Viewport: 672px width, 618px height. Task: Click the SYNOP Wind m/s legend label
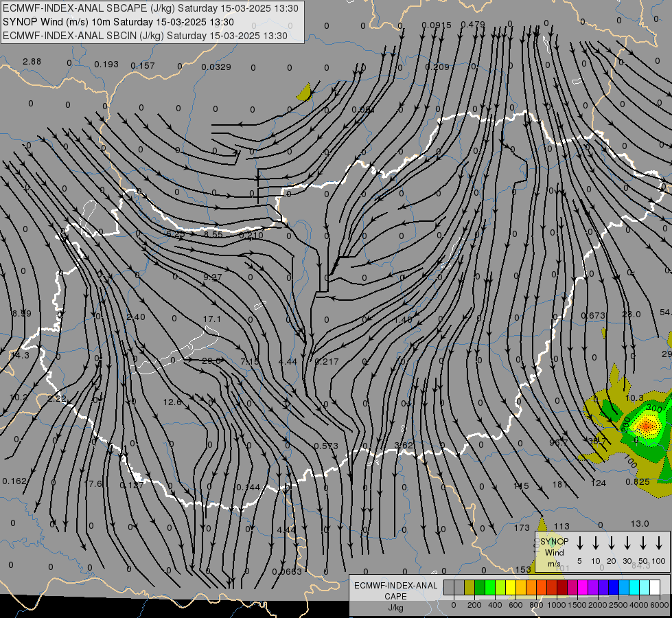click(x=554, y=552)
